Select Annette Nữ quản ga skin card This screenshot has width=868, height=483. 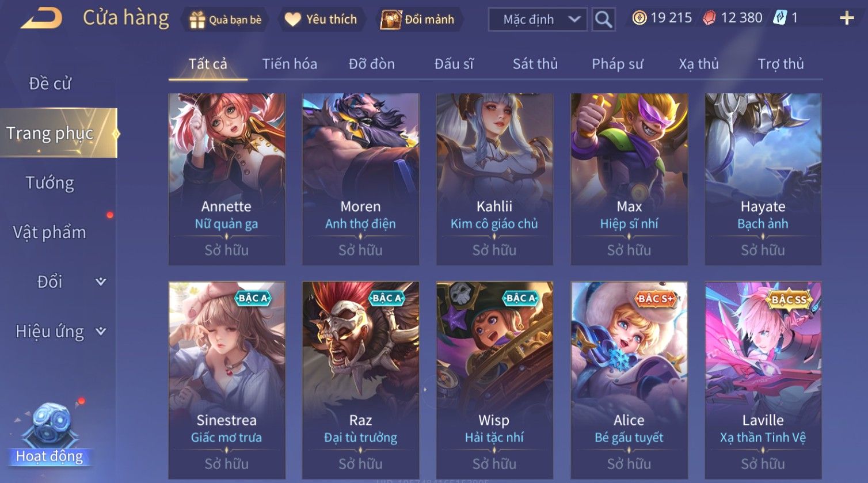click(227, 179)
